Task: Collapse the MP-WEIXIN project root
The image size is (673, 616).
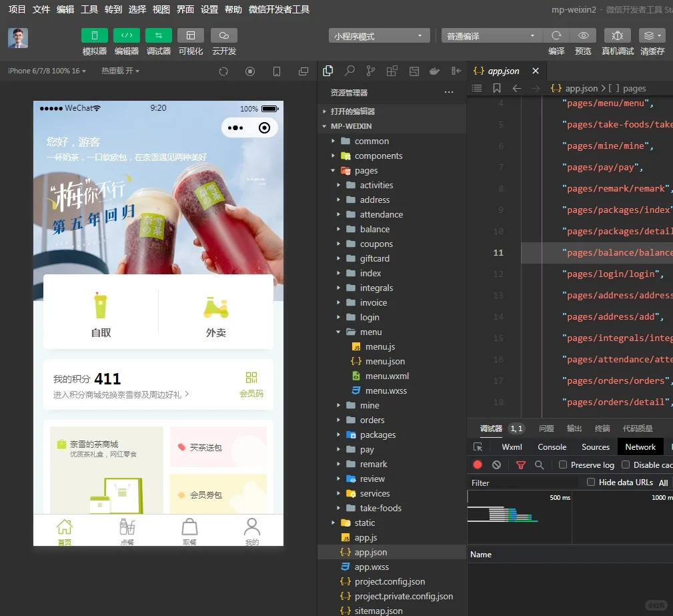Action: pos(392,126)
